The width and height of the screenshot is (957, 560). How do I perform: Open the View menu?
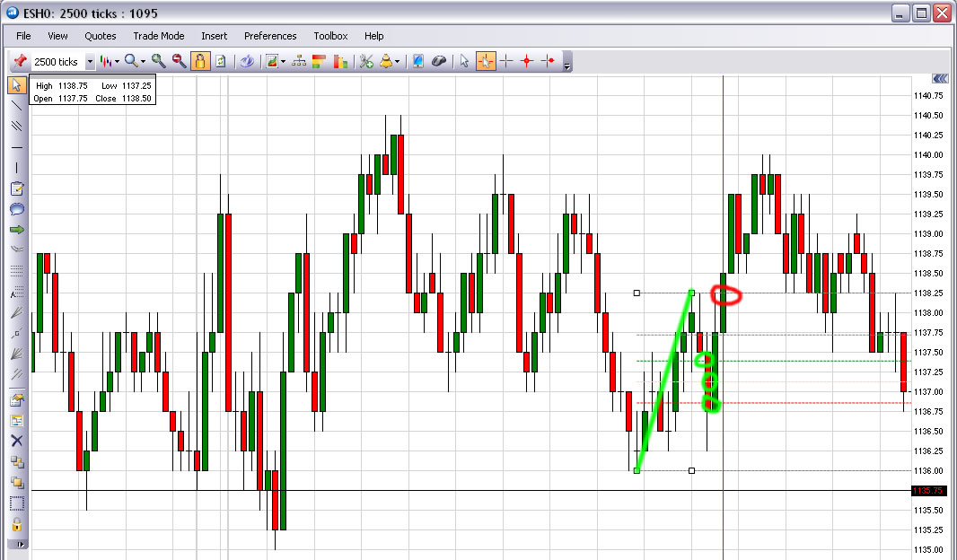(58, 36)
